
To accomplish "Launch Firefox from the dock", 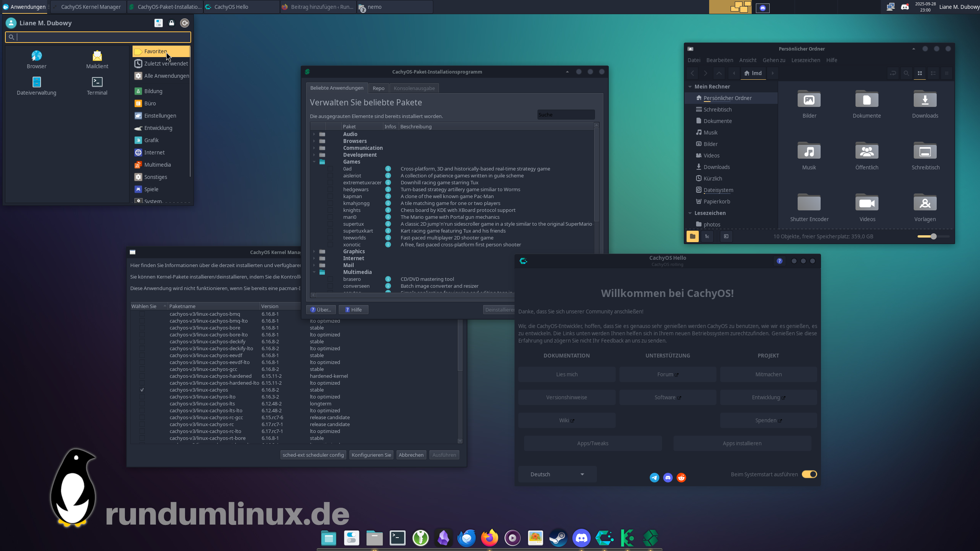I will pos(489,538).
